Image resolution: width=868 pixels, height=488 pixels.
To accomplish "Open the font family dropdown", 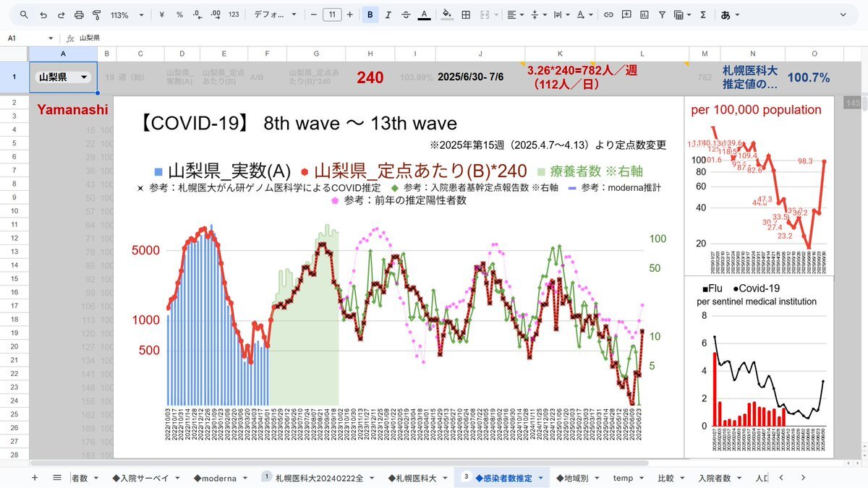I will coord(275,14).
